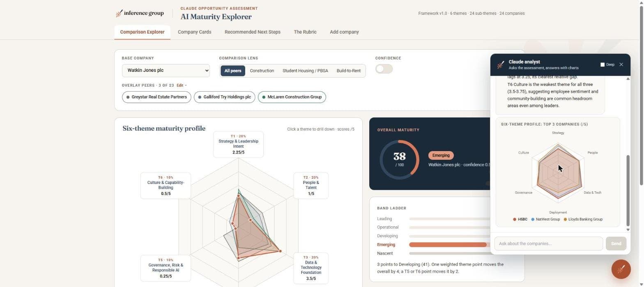Close the Claude analyst panel
The width and height of the screenshot is (644, 287).
click(x=621, y=64)
